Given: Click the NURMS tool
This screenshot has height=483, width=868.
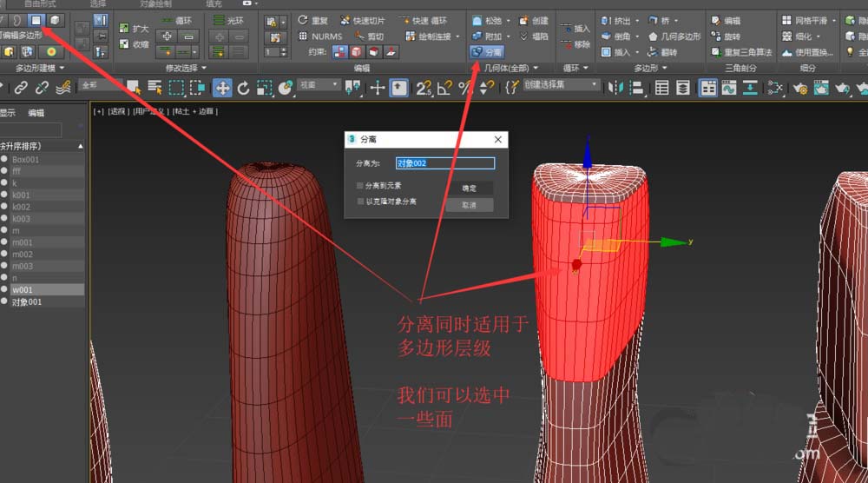Looking at the screenshot, I should [320, 36].
